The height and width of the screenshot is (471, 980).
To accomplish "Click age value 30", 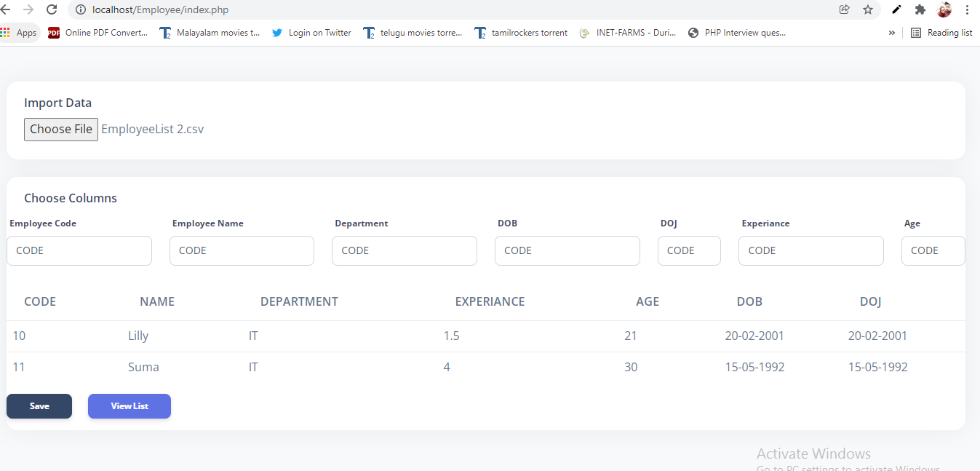I will (x=631, y=367).
